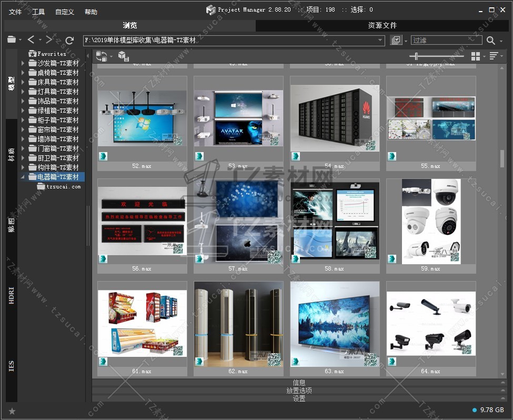Select the HDRI side tab
Viewport: 513px width, 420px height.
(12, 296)
